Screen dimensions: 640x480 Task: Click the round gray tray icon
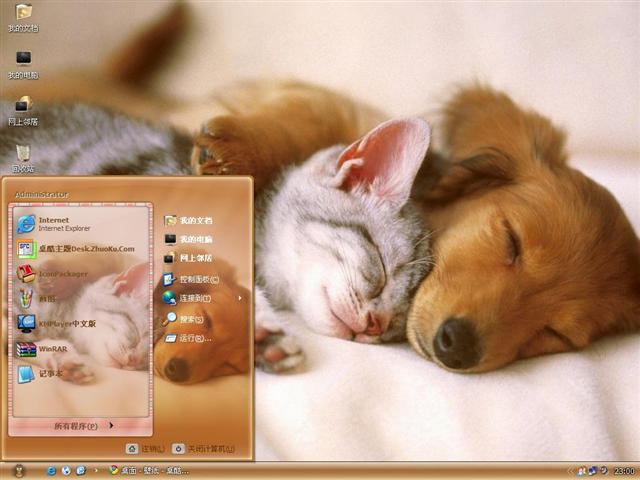(x=603, y=471)
